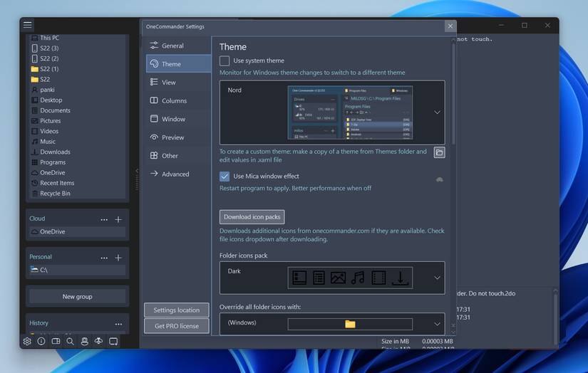Open the Themes folder using folder icon
This screenshot has height=373, width=588.
[439, 152]
